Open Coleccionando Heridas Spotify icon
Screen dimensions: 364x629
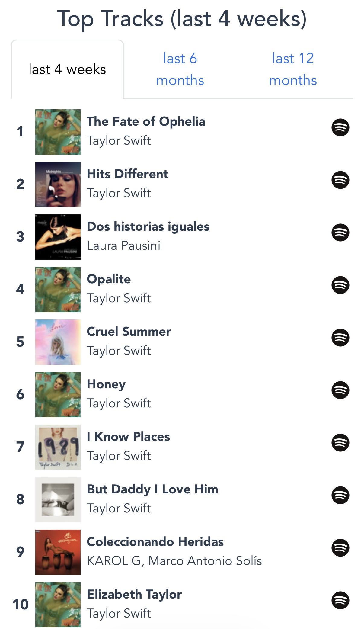(x=340, y=548)
